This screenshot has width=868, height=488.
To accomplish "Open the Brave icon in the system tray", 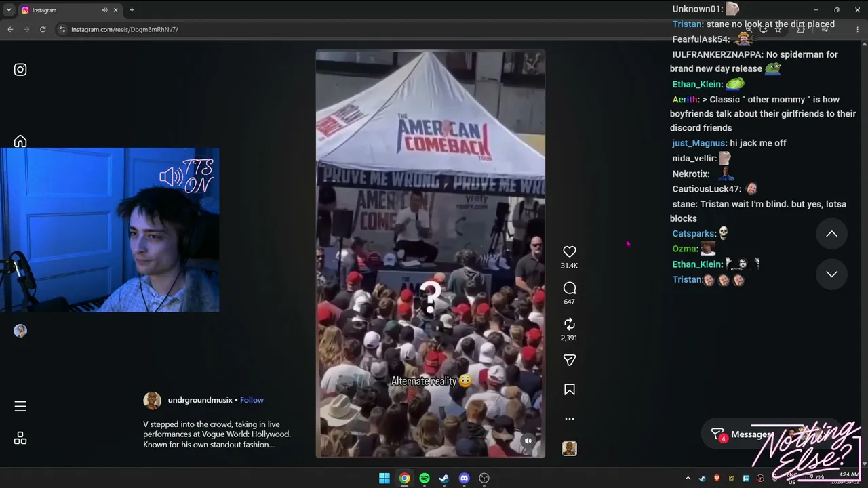I will (717, 479).
